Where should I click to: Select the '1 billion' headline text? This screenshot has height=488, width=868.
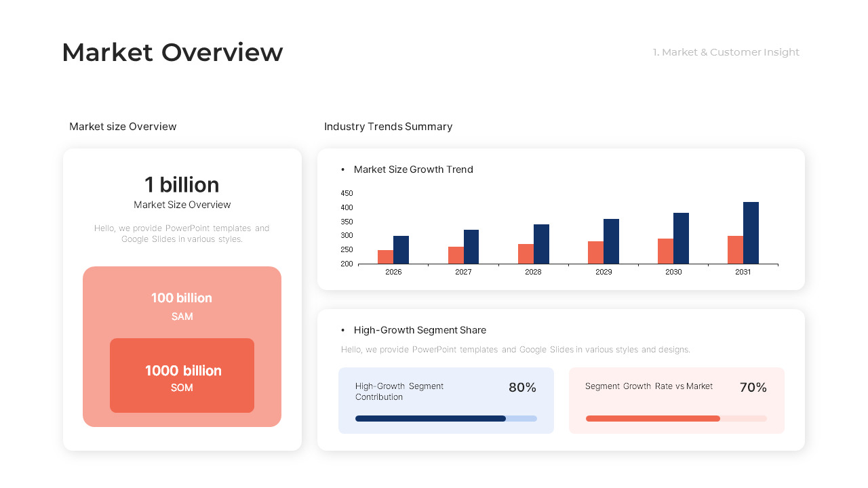[x=182, y=184]
